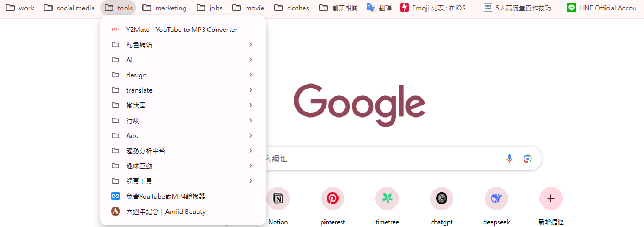Viewport: 644px width, 227px height.
Task: Expand the 樹狀圖 submenu arrow
Action: coord(251,105)
